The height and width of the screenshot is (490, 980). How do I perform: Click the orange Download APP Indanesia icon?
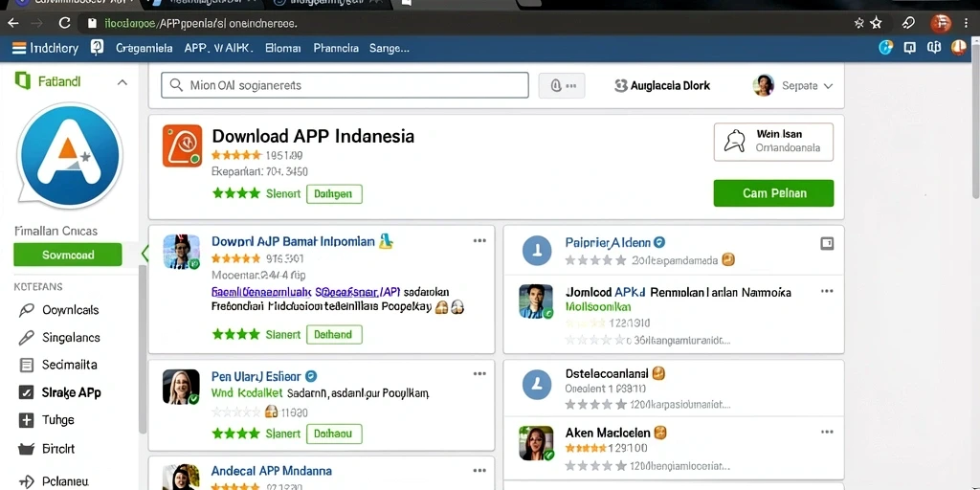coord(182,145)
